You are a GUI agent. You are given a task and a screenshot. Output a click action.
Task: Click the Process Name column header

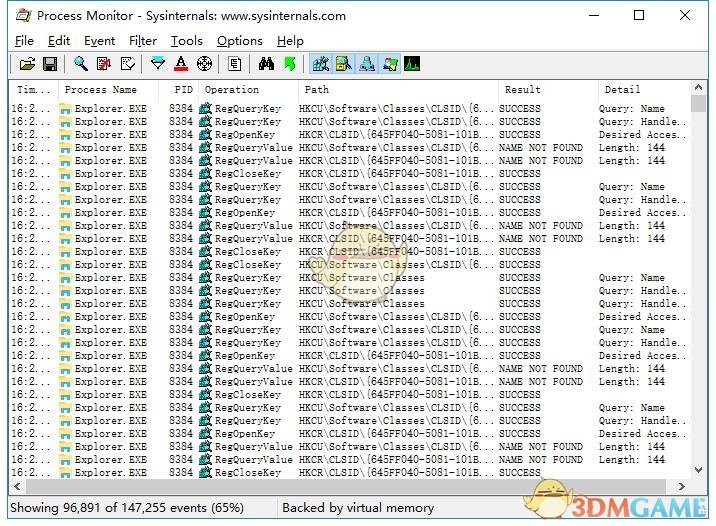click(109, 89)
